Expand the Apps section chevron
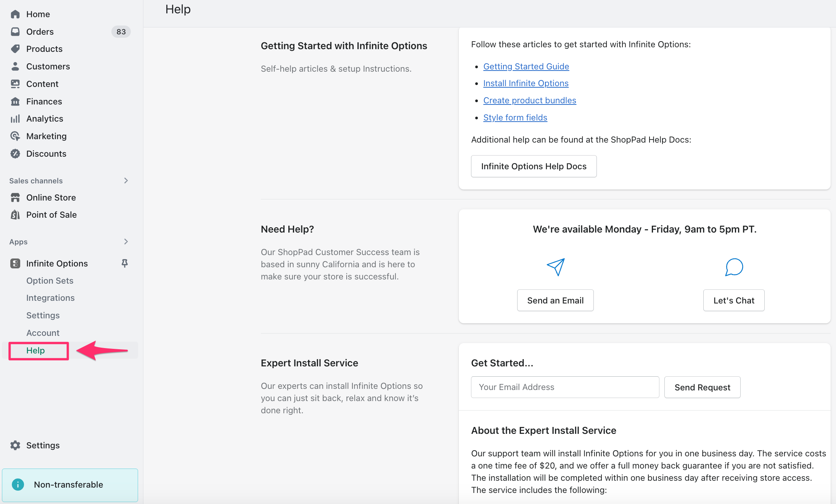Screen dimensions: 836x504 pos(126,242)
